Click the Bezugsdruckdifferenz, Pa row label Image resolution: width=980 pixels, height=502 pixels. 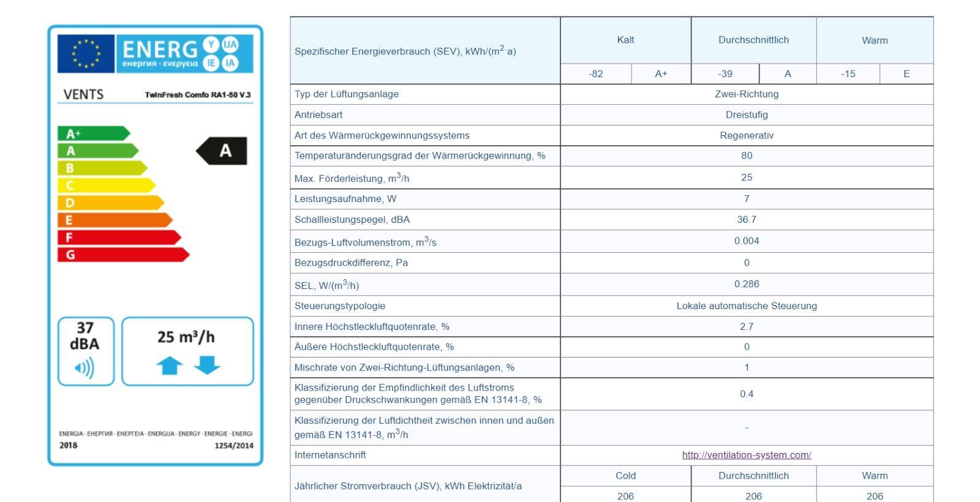(351, 263)
